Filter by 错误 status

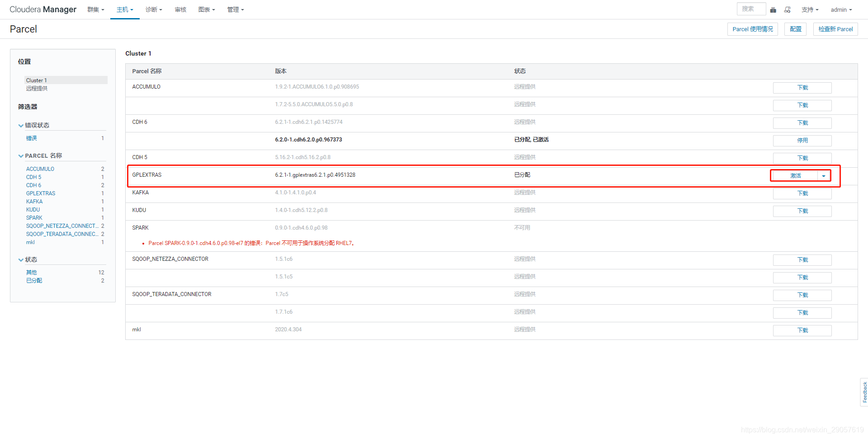pyautogui.click(x=32, y=138)
